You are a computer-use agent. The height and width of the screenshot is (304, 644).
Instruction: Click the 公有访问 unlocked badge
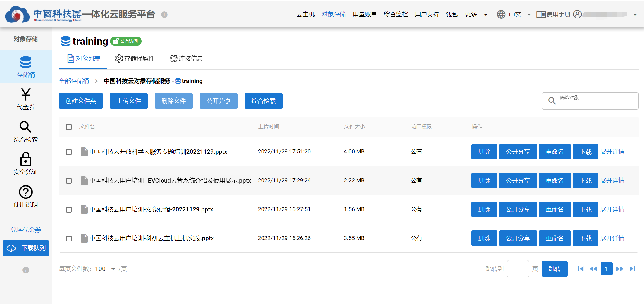coord(126,41)
